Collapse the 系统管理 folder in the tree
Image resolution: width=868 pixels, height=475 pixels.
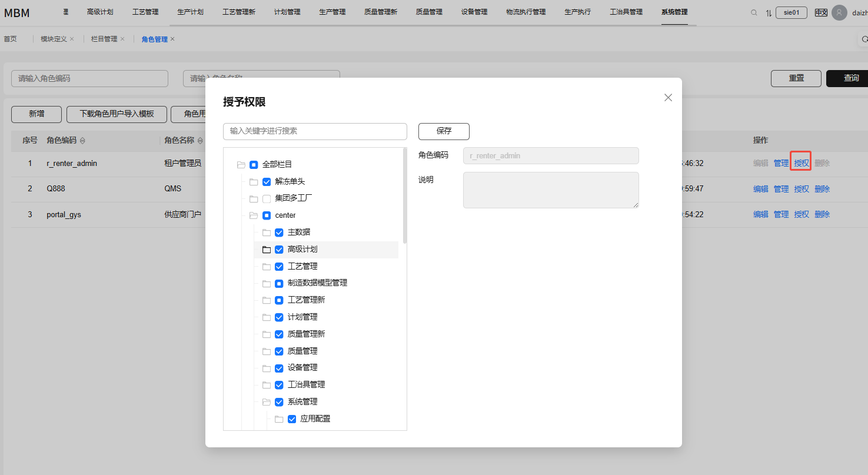click(267, 402)
